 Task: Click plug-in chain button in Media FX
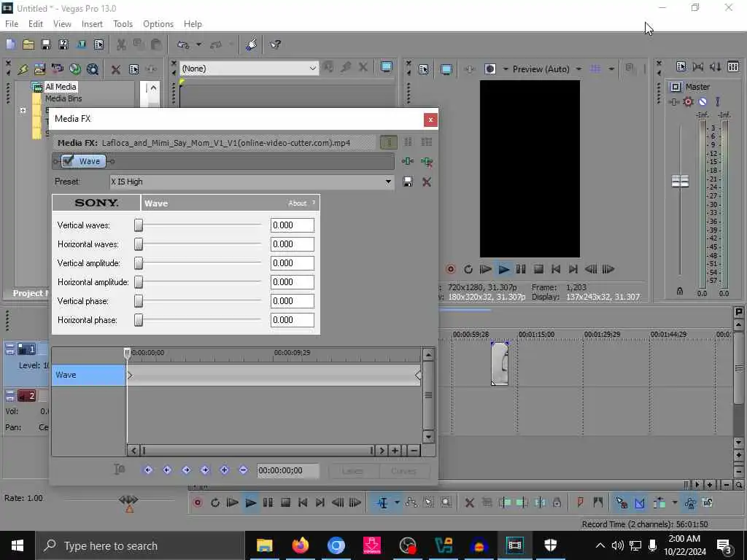pos(408,161)
